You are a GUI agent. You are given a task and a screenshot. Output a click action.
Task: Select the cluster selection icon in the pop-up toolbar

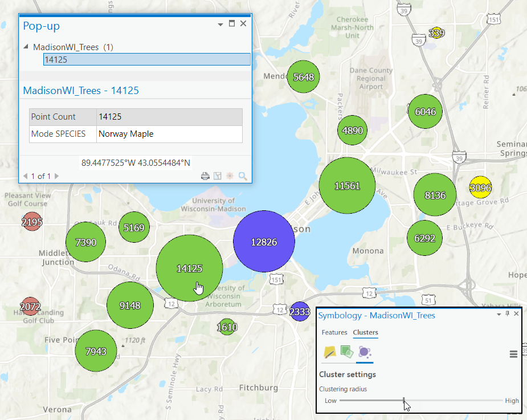[x=218, y=176]
